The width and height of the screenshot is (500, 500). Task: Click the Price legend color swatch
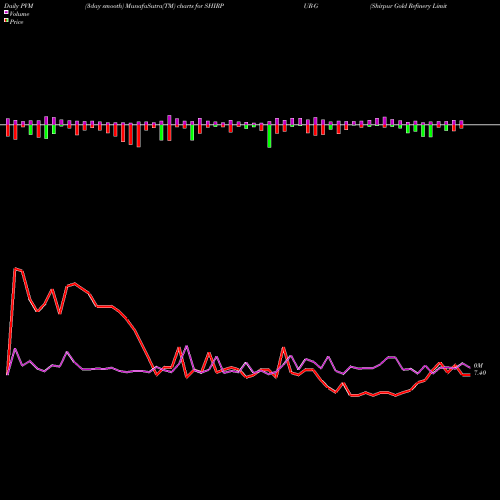point(6,21)
